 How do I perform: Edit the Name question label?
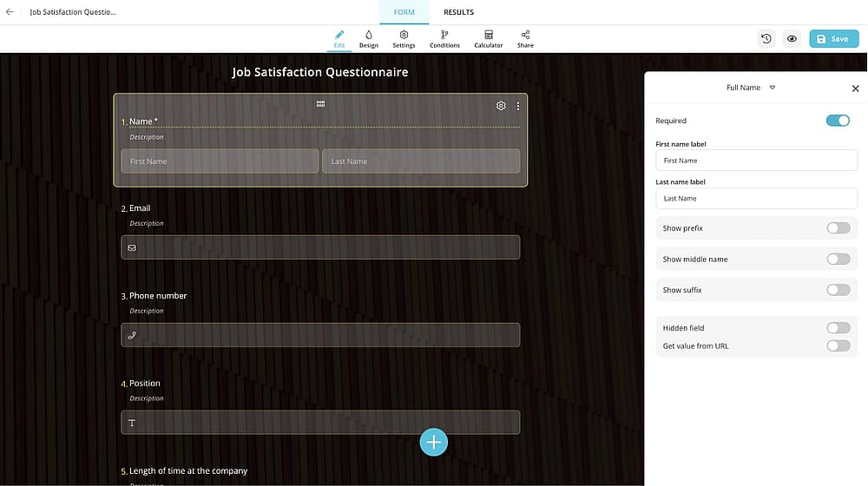click(143, 121)
